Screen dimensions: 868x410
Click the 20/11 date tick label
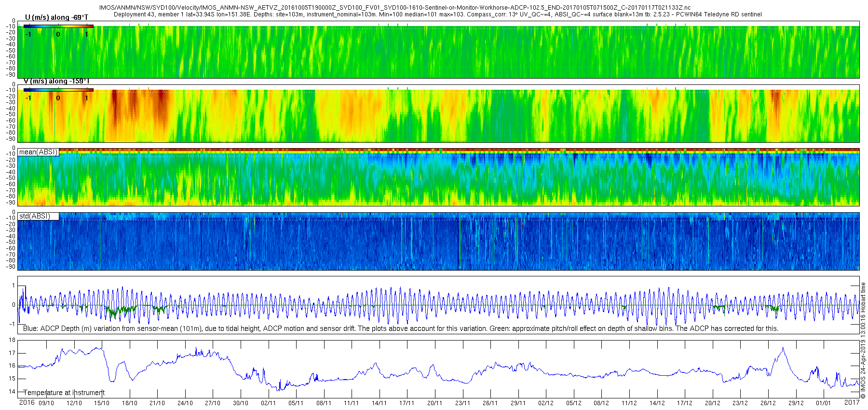pyautogui.click(x=434, y=403)
